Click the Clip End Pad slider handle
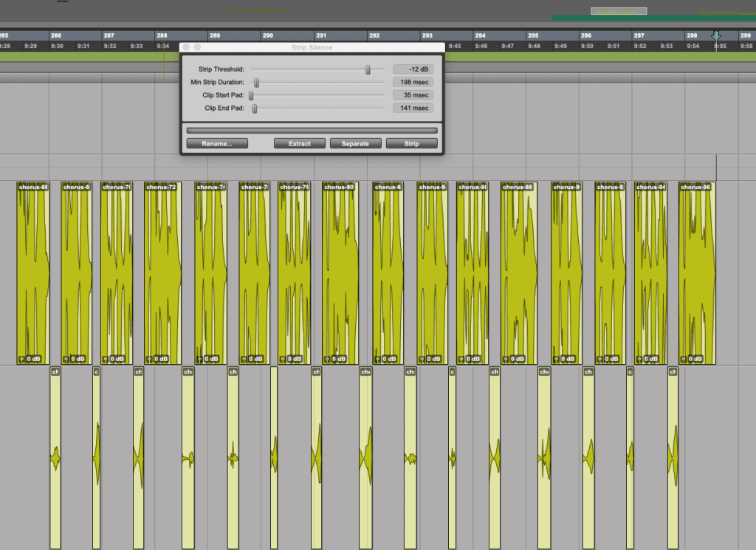 [x=255, y=109]
